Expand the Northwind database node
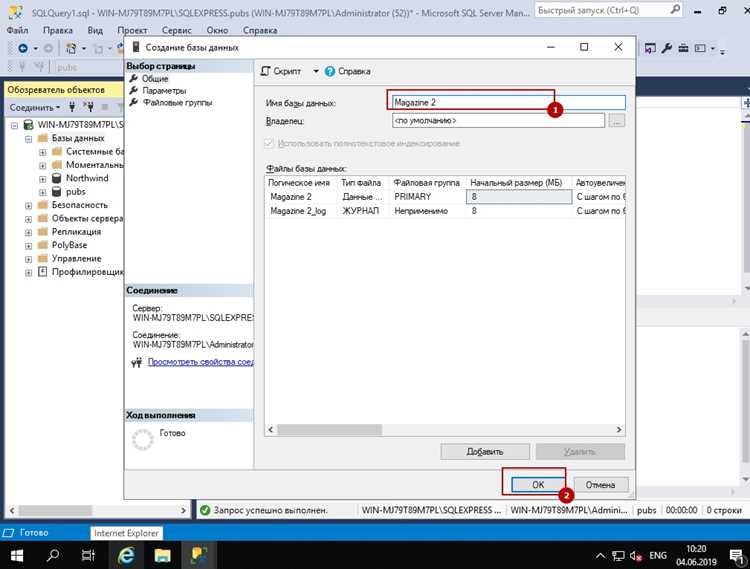 tap(43, 179)
